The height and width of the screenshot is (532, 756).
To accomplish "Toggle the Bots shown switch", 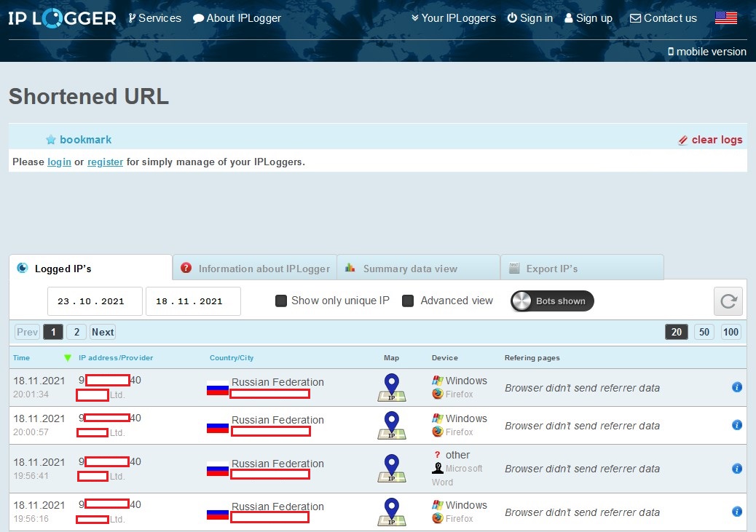I will (x=552, y=301).
